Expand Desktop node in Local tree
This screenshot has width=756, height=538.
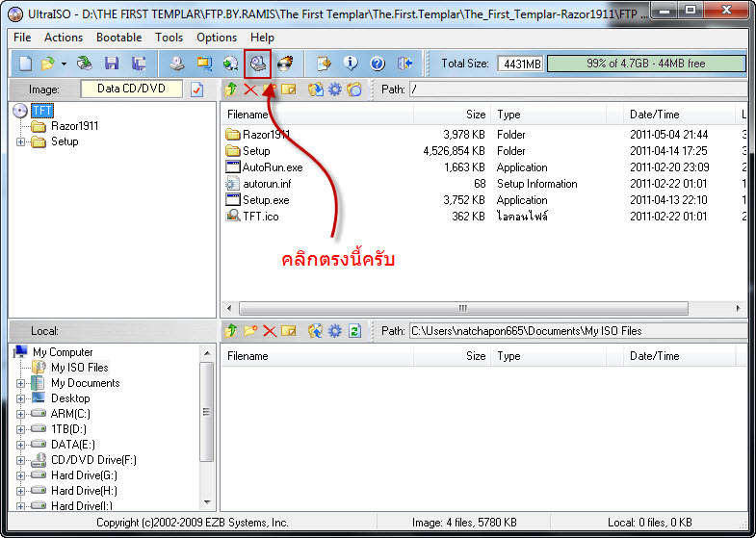point(20,398)
